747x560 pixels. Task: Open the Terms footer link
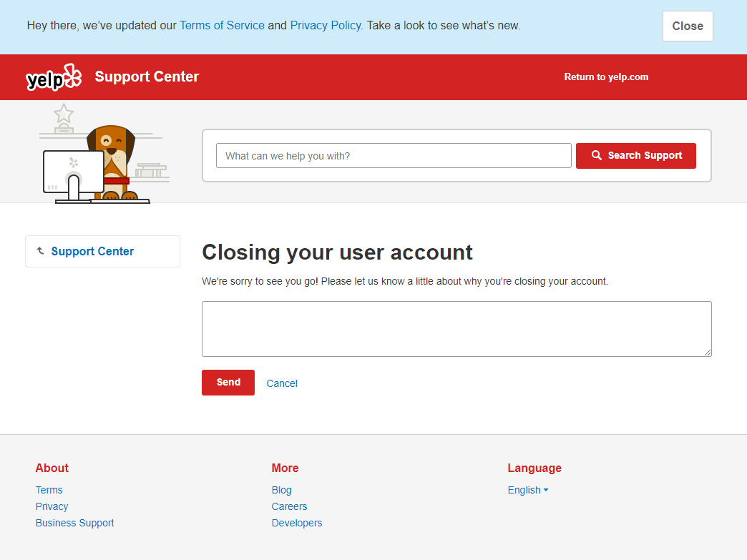pyautogui.click(x=49, y=490)
